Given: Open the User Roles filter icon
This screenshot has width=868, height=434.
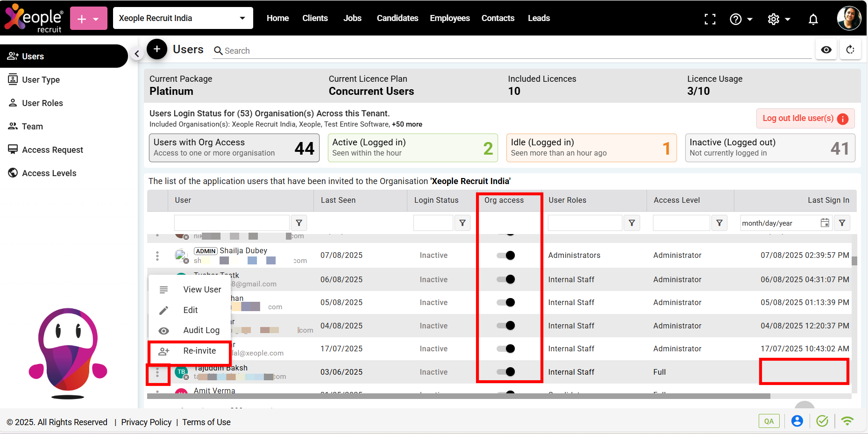Looking at the screenshot, I should click(x=632, y=223).
